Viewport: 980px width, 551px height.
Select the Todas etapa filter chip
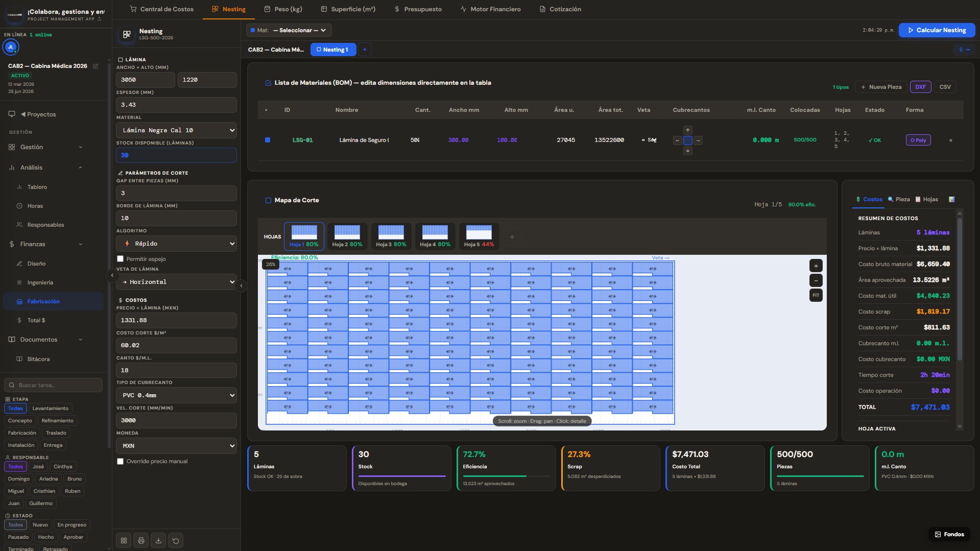(x=15, y=409)
